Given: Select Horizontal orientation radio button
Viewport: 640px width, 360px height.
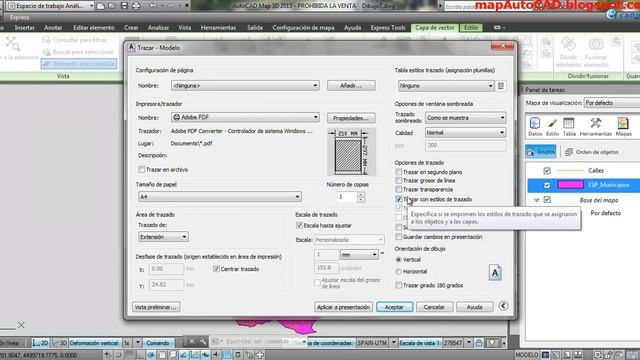Looking at the screenshot, I should point(398,271).
